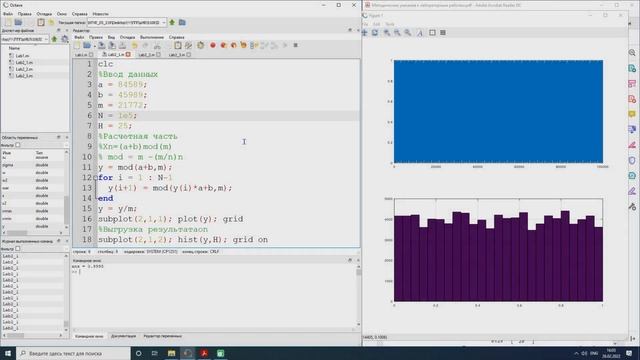
Task: Toggle axes icon in Figure 1 toolbar
Action: 432,33
